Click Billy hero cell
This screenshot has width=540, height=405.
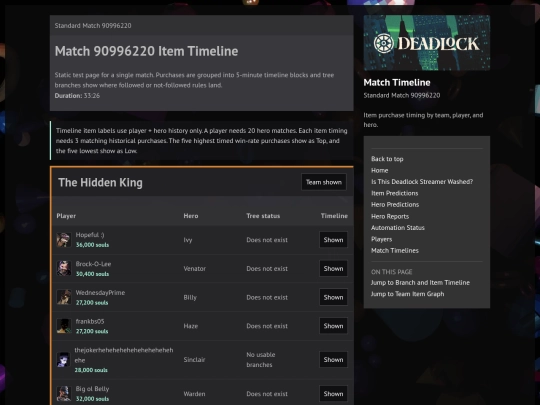(190, 297)
